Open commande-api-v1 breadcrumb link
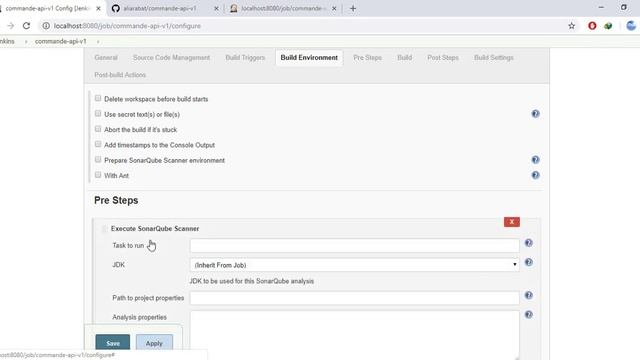 pos(61,41)
